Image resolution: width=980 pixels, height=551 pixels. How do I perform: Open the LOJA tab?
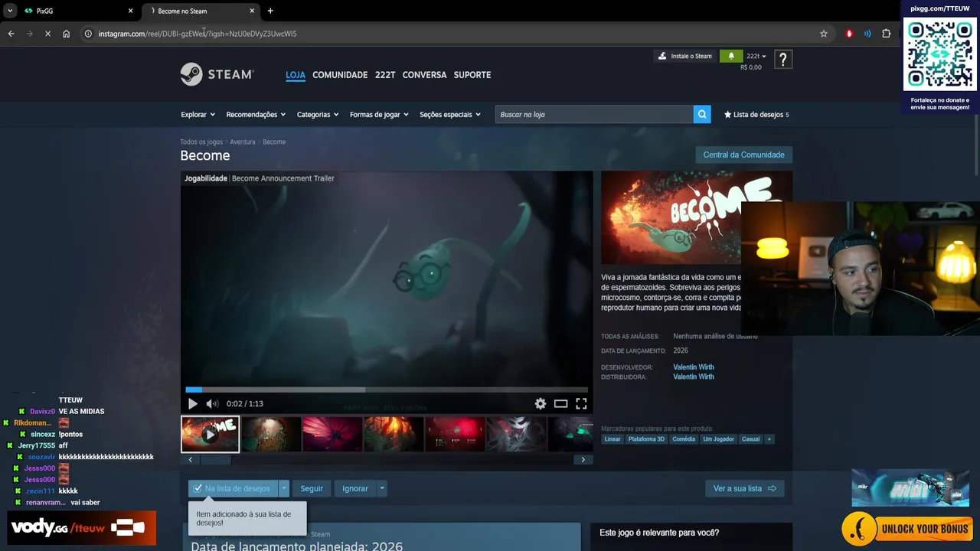pos(296,75)
